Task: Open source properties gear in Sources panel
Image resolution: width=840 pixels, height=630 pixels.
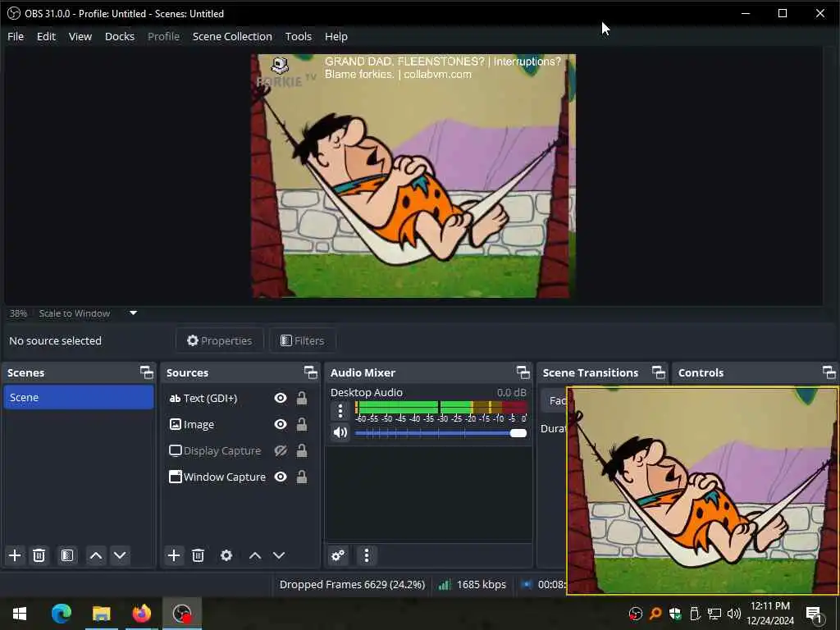Action: click(x=226, y=555)
